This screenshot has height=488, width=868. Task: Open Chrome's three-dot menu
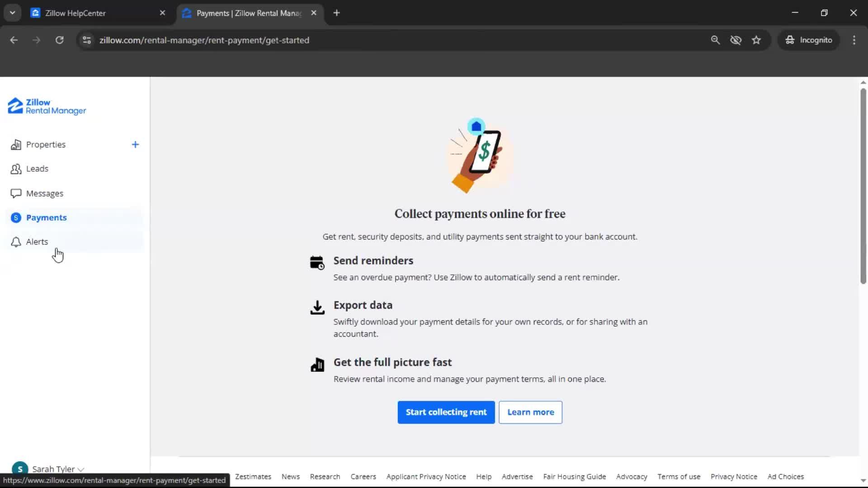(854, 40)
